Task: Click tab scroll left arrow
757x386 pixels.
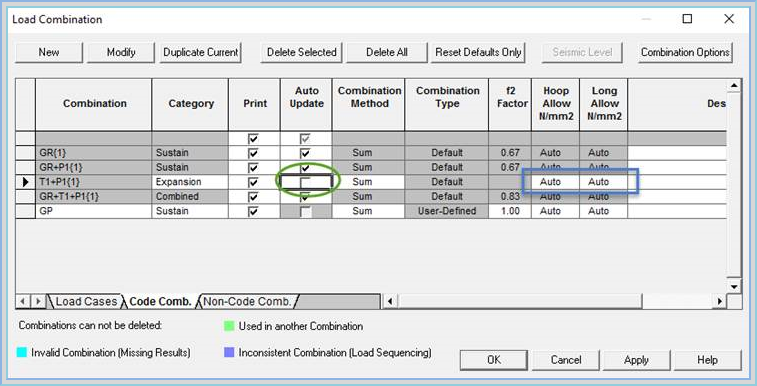Action: [23, 302]
